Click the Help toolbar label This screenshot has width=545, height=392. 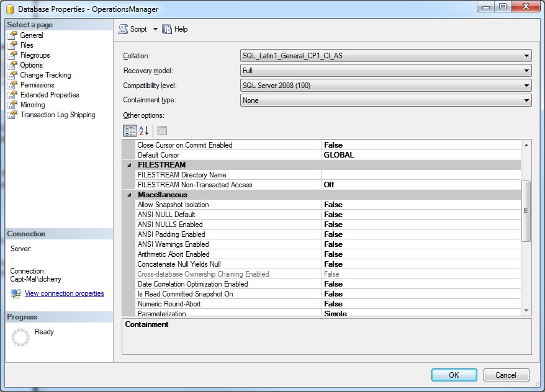coord(181,29)
